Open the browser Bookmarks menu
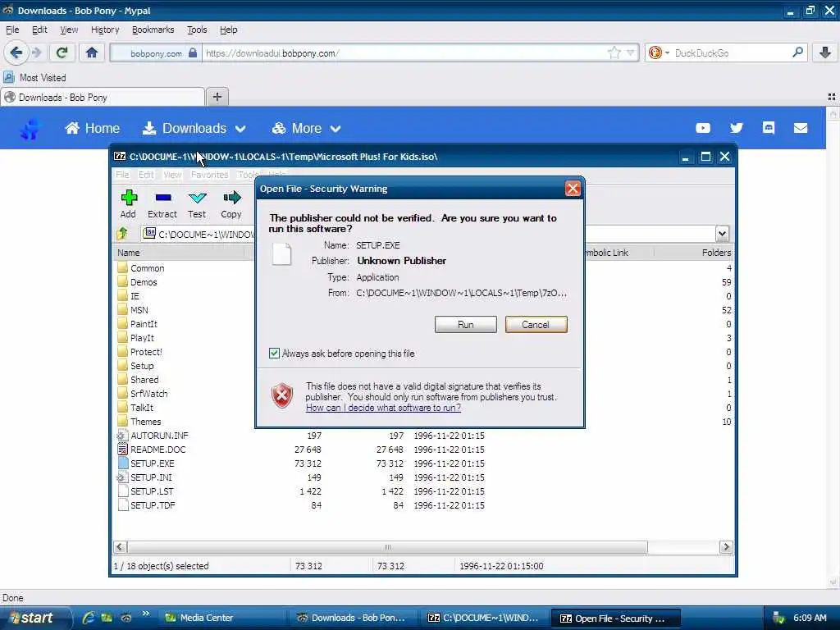 153,30
